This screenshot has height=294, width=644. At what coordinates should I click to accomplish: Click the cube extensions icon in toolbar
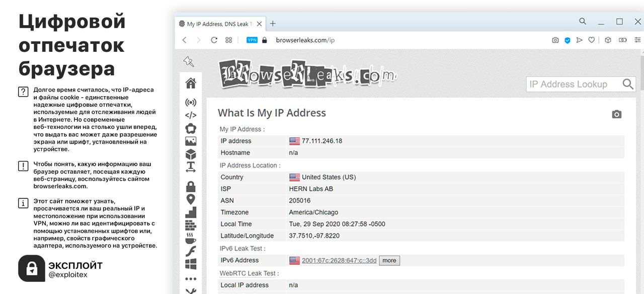[608, 40]
